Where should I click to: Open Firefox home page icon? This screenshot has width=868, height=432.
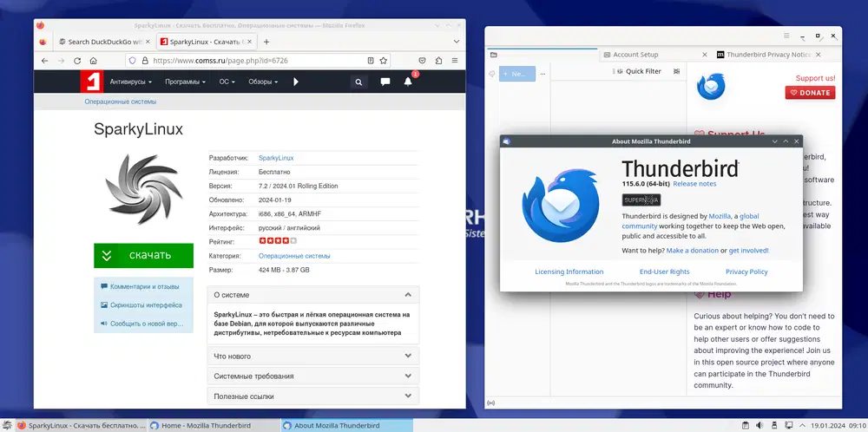pyautogui.click(x=94, y=61)
